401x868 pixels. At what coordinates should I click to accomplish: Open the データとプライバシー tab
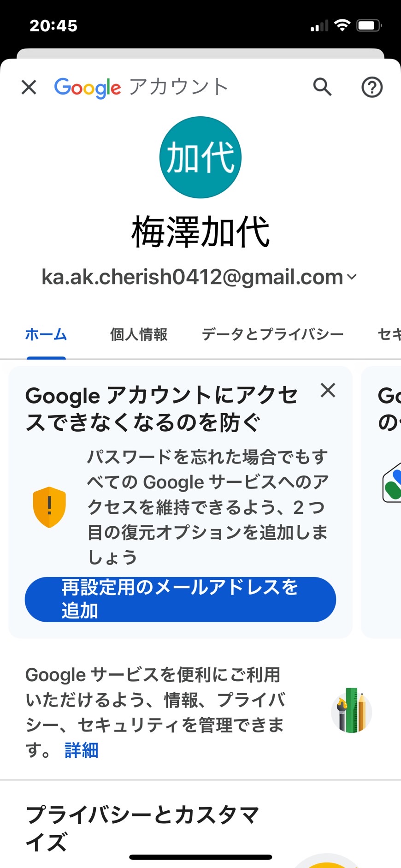273,334
